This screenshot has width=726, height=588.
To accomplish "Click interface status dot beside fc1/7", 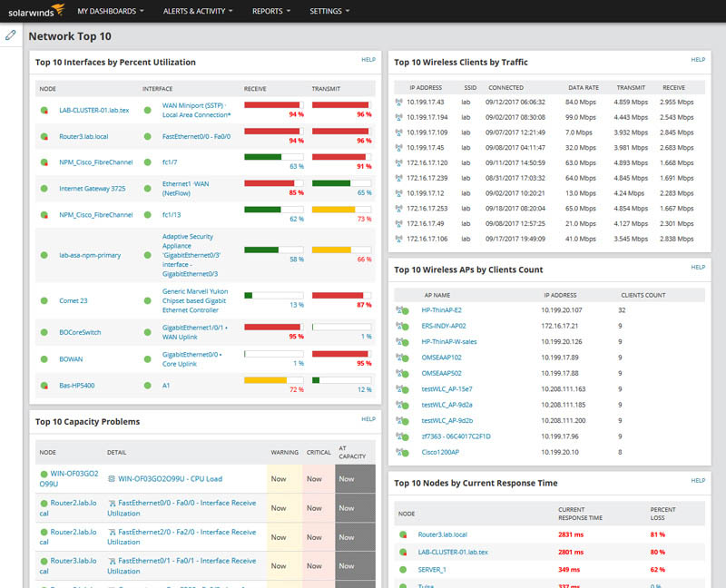I will coord(147,162).
